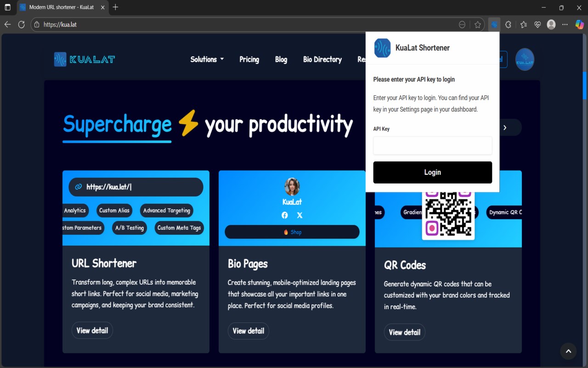Click View detail under Bio Pages
This screenshot has height=368, width=588.
click(x=249, y=331)
